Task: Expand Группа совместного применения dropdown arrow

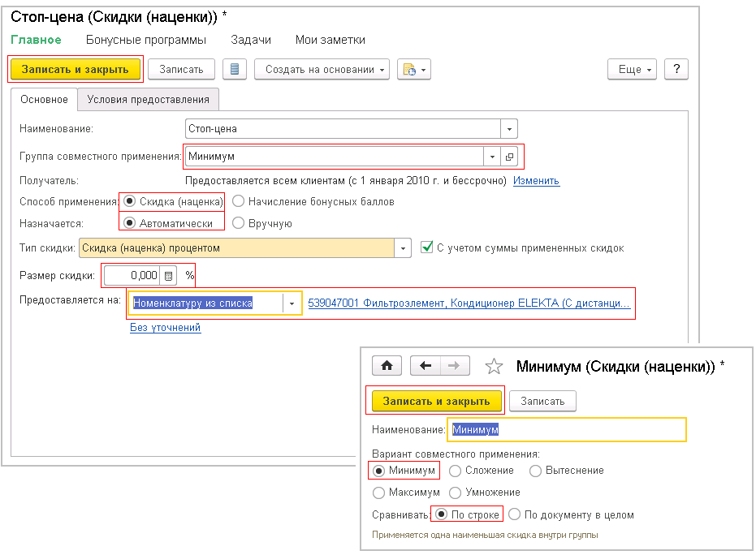Action: (x=492, y=157)
